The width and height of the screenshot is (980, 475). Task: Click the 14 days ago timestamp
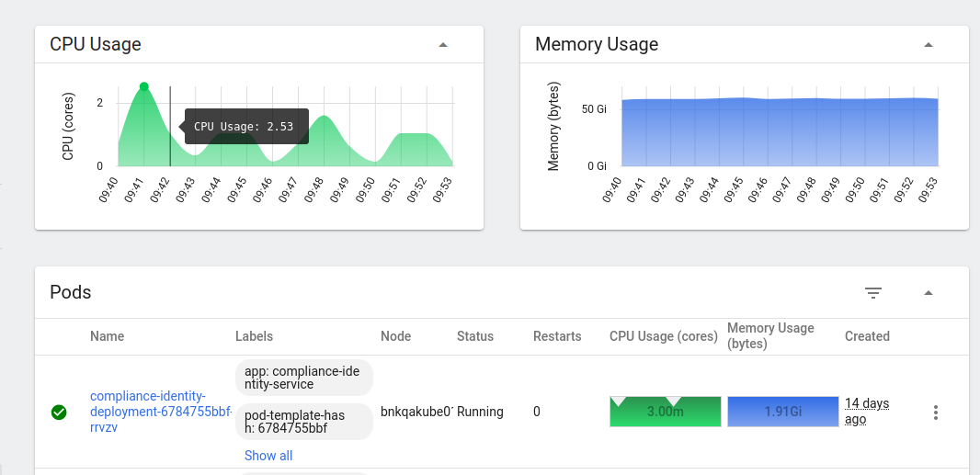point(867,412)
